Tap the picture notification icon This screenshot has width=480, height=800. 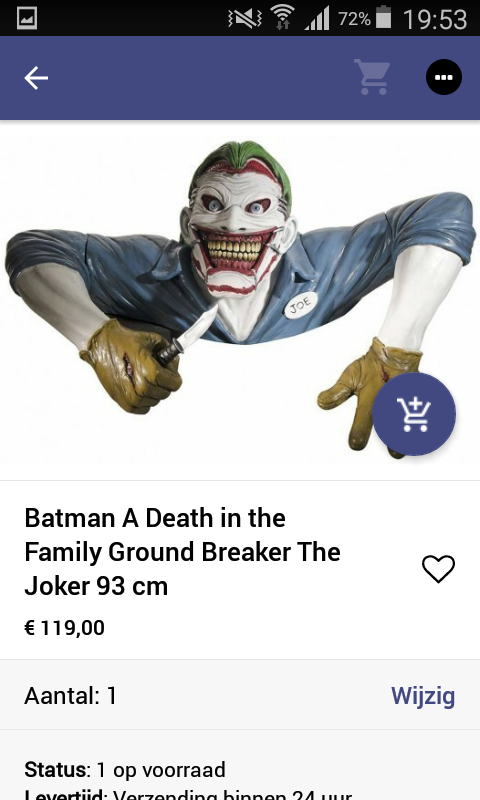pyautogui.click(x=27, y=18)
